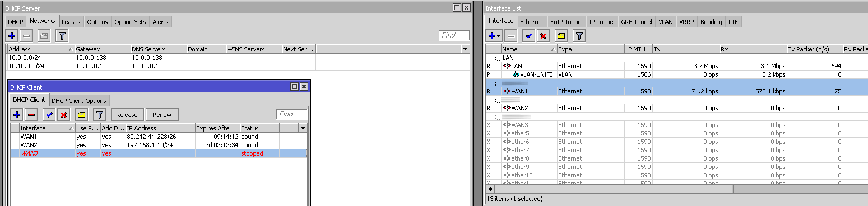Viewport: 868px width, 206px height.
Task: Enable the selected DHCP client with the blue checkmark
Action: [49, 115]
